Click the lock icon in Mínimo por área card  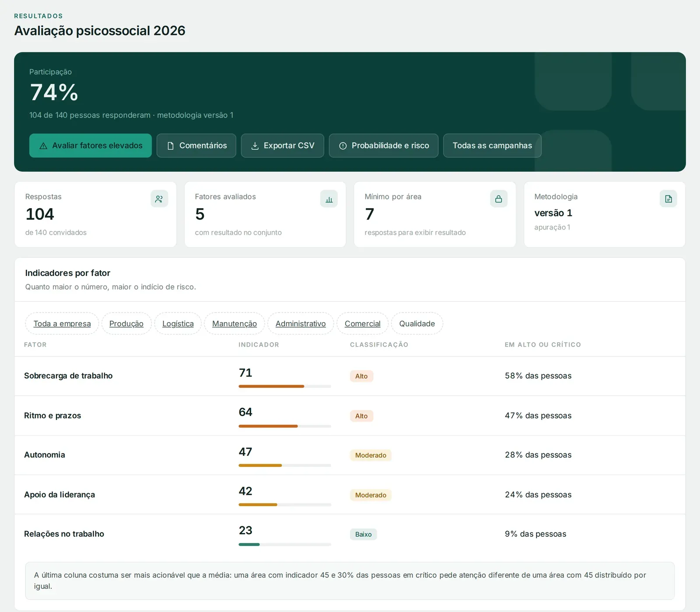coord(499,199)
